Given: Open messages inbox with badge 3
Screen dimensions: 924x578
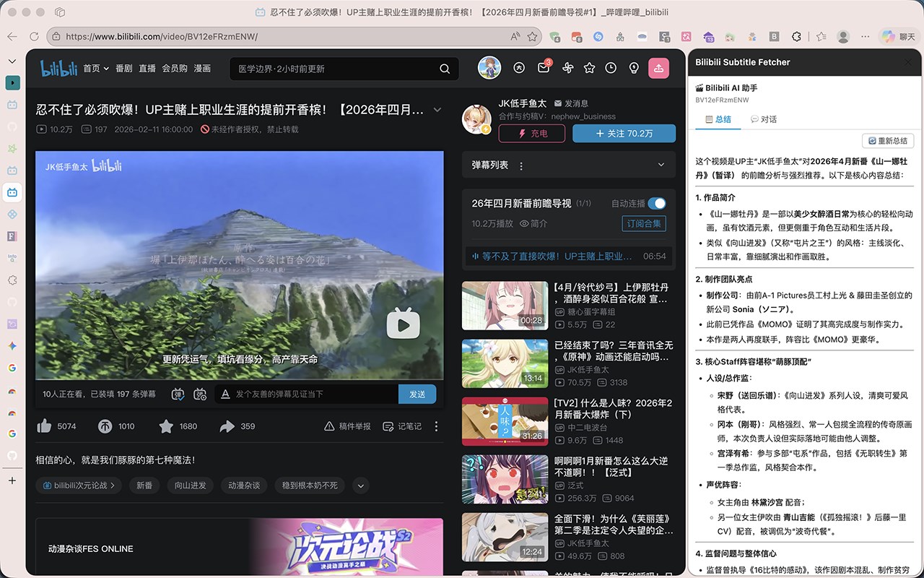Looking at the screenshot, I should [x=544, y=68].
